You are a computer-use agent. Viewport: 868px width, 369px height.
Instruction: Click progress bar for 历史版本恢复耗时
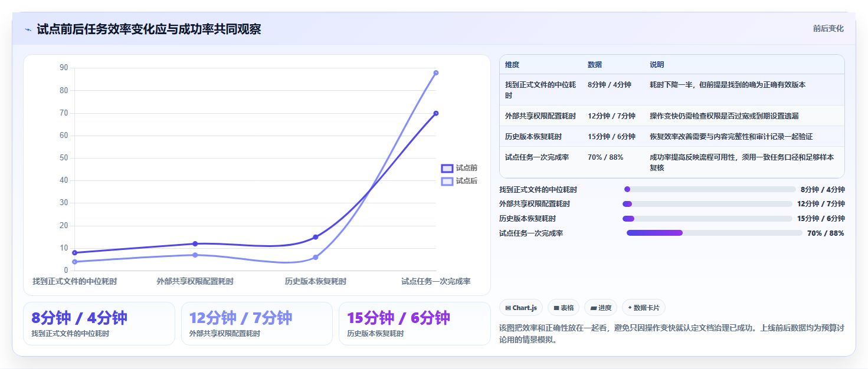(707, 219)
